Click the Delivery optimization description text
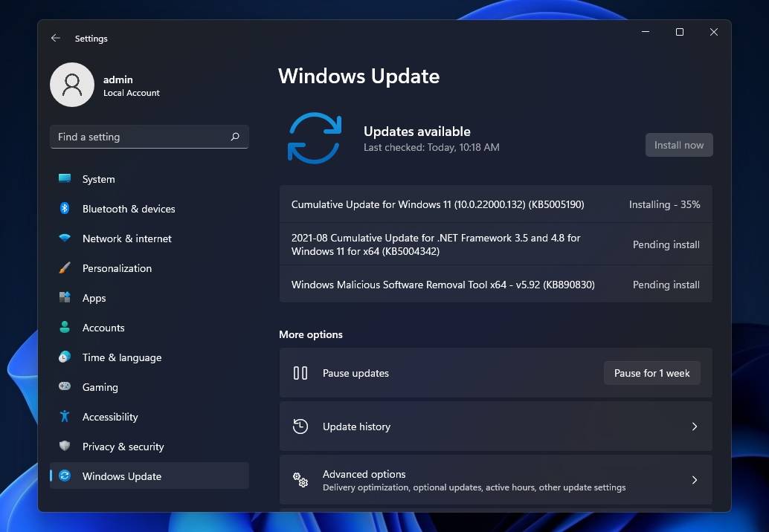The height and width of the screenshot is (532, 769). tap(474, 487)
